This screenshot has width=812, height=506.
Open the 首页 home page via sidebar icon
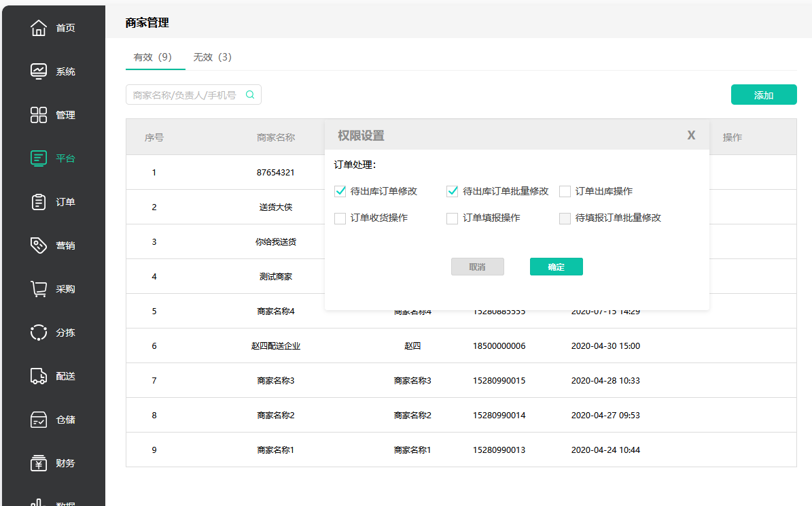pyautogui.click(x=34, y=27)
